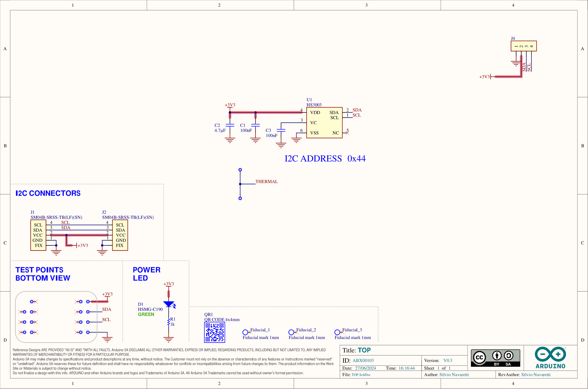Click the ID field showing ABX00103
588x389 pixels.
click(x=363, y=360)
